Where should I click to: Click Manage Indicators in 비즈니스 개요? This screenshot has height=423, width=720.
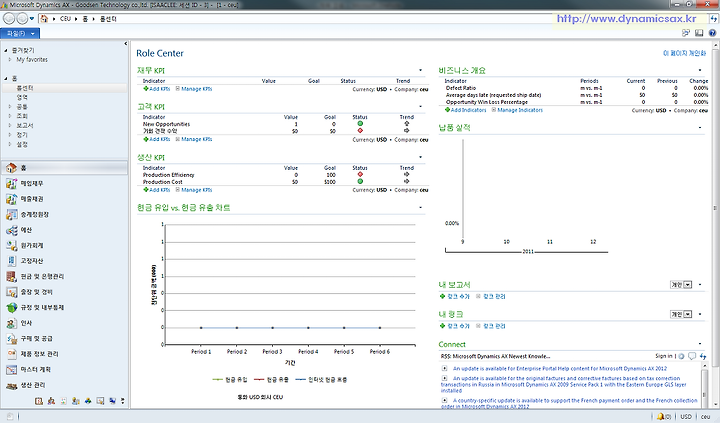point(517,110)
